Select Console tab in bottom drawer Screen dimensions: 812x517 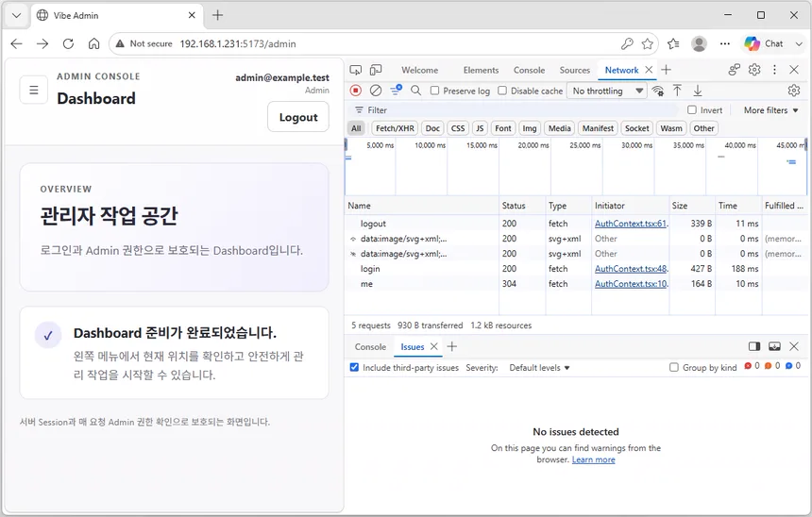[x=370, y=347]
